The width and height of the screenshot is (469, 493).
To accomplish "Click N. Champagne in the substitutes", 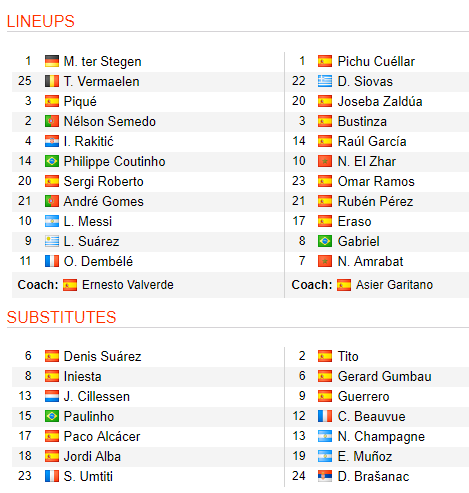I will (x=381, y=436).
